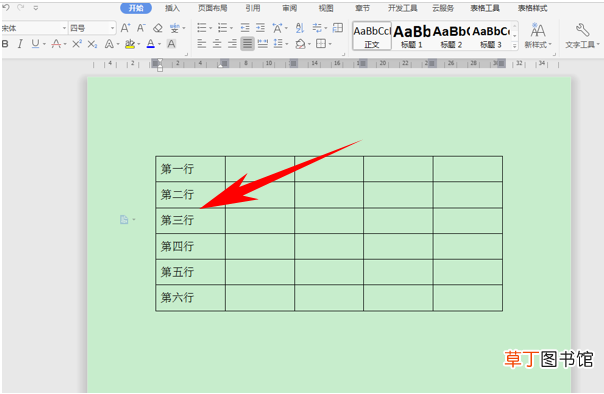Click the Chinese layout A icon

pyautogui.click(x=277, y=28)
